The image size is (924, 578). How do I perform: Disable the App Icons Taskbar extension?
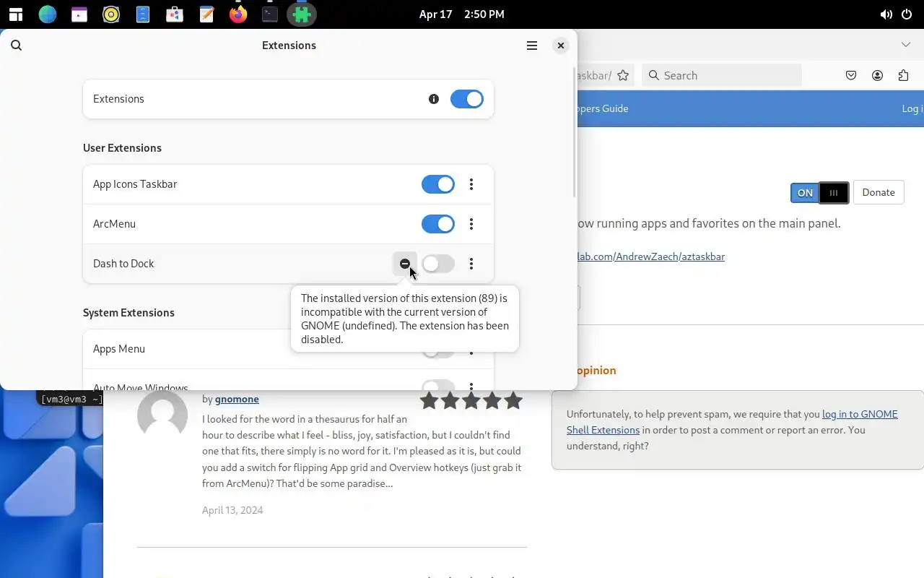[x=438, y=184]
